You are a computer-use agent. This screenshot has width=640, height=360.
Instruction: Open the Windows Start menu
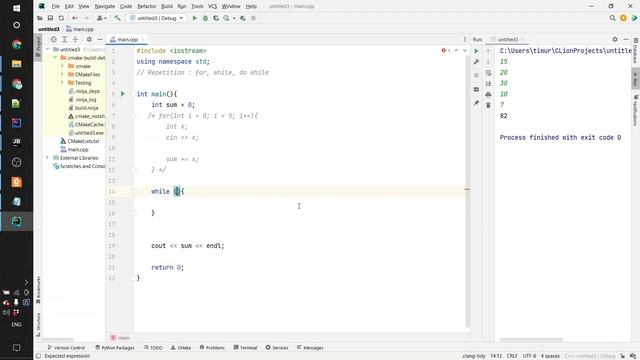coord(16,8)
